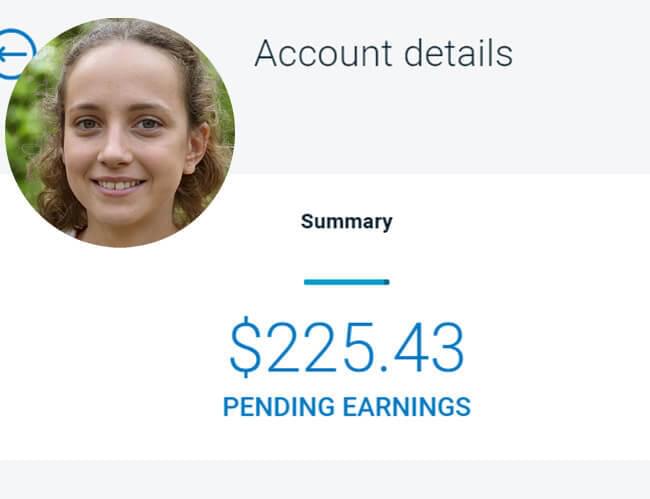
Task: Click the Account details heading
Action: [x=383, y=53]
